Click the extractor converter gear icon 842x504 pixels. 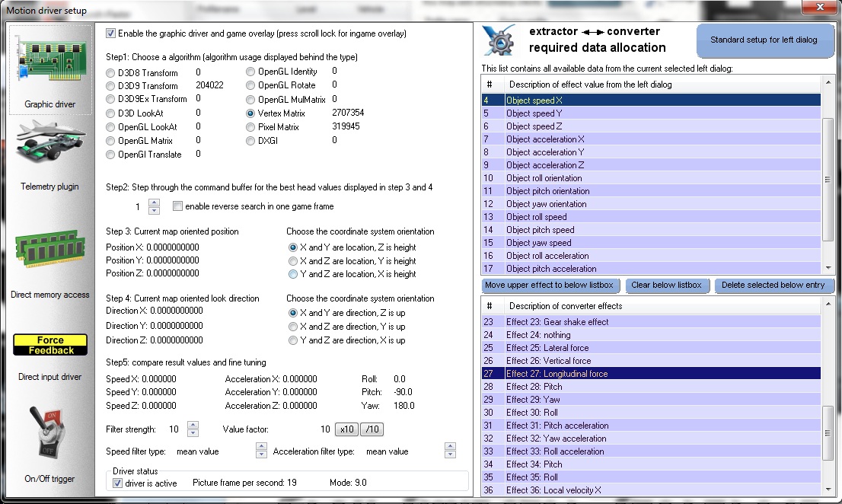point(499,40)
